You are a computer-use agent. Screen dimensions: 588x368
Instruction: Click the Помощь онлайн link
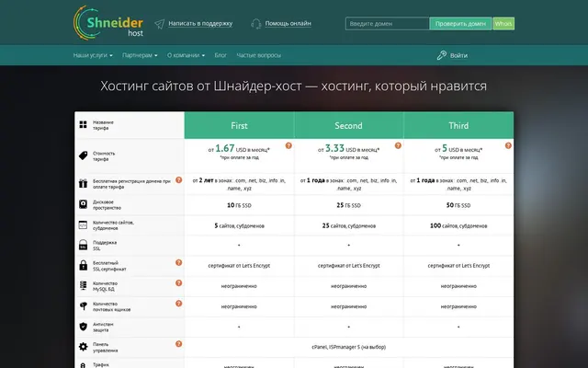tap(288, 23)
